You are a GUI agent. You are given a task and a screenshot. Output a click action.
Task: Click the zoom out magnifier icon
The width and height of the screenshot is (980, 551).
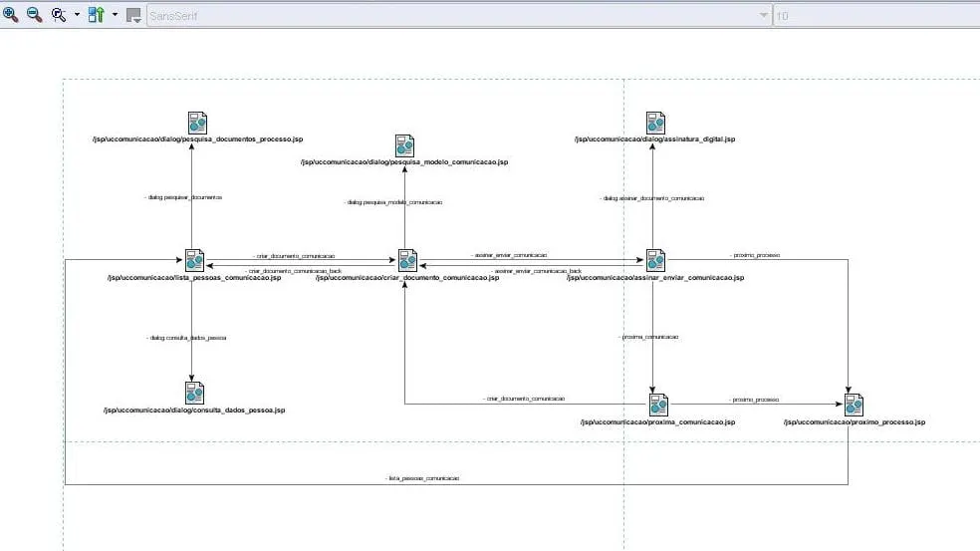pos(35,15)
